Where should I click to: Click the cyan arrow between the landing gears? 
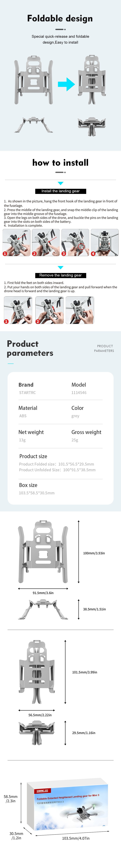[x=66, y=84]
